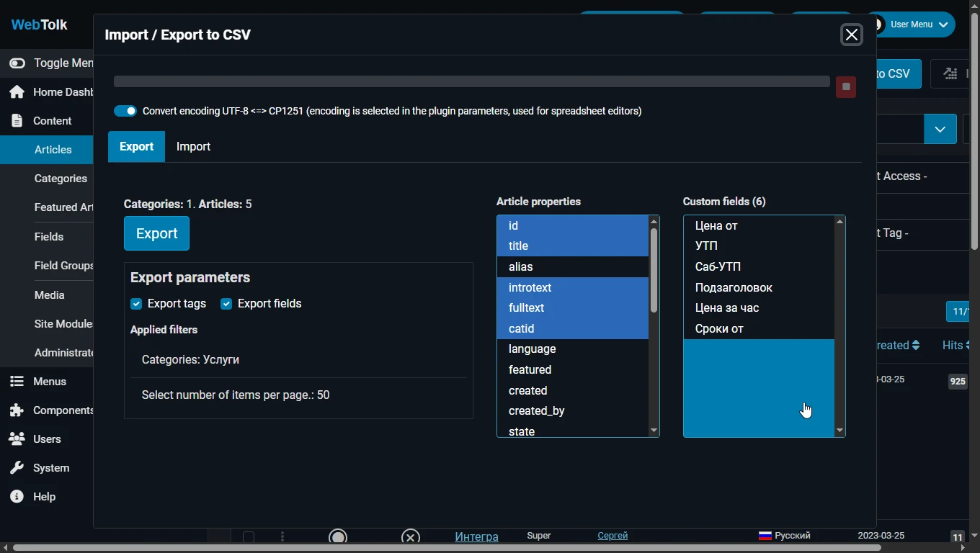The width and height of the screenshot is (980, 553).
Task: Select alias in Article properties list
Action: coord(521,267)
